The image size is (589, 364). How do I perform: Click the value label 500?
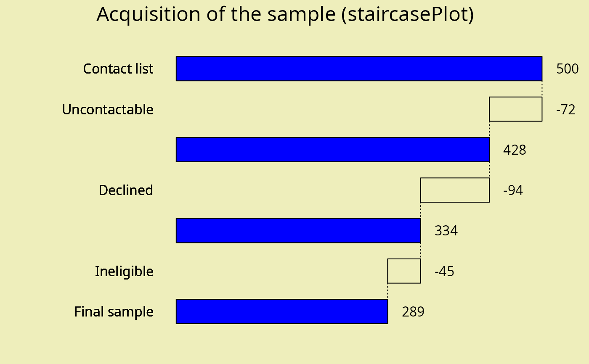click(x=567, y=69)
